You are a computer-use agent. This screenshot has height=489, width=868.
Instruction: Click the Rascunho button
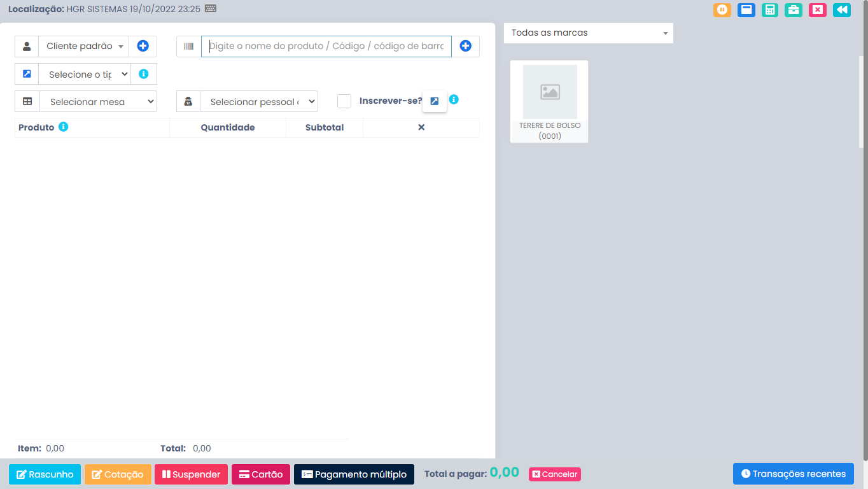(x=45, y=474)
